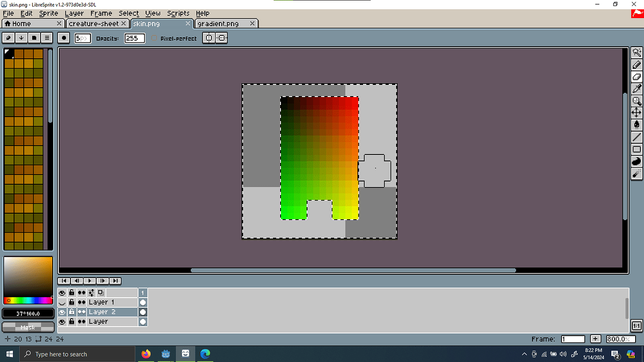Viewport: 644px width, 362px height.
Task: Open the Sprite menu
Action: [49, 13]
